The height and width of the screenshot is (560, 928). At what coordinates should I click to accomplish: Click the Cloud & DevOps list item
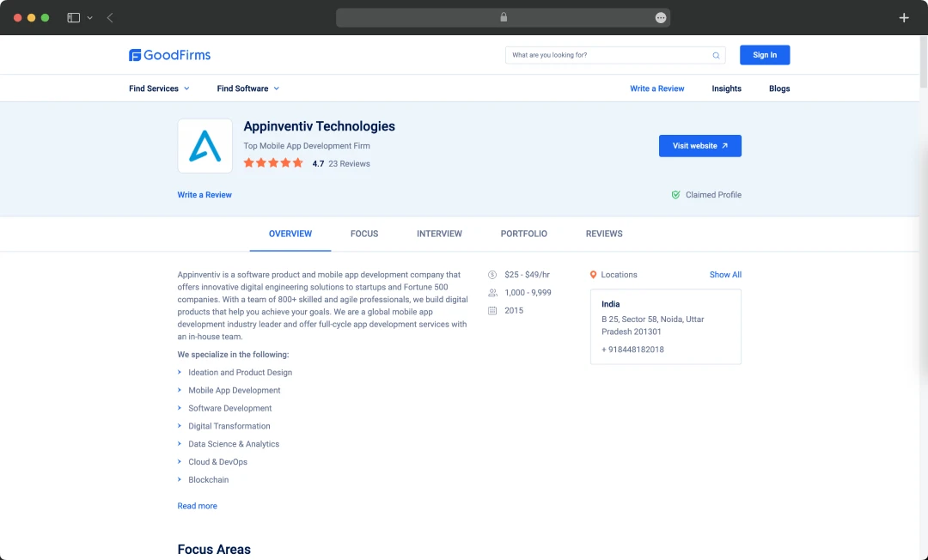pos(217,462)
